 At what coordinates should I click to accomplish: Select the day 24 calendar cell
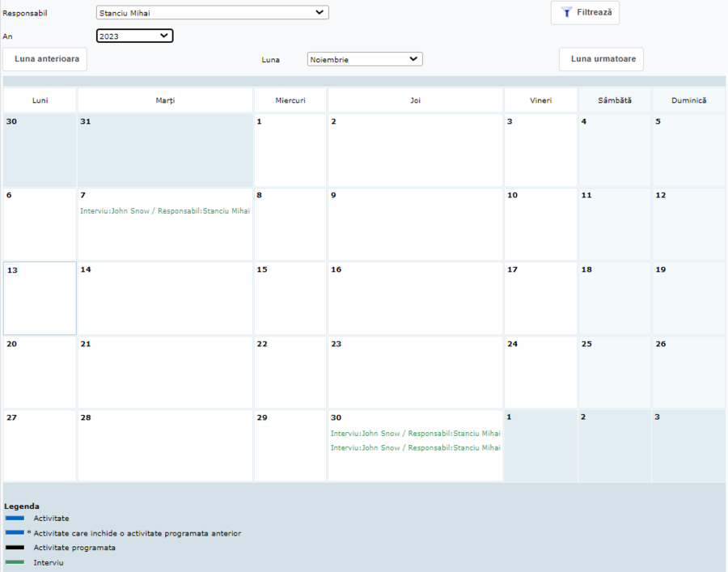click(540, 372)
